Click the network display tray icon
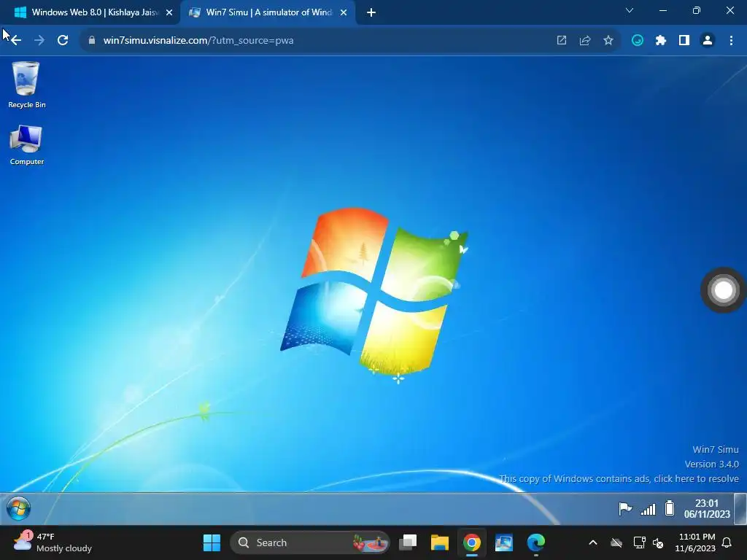The image size is (747, 560). coord(639,542)
